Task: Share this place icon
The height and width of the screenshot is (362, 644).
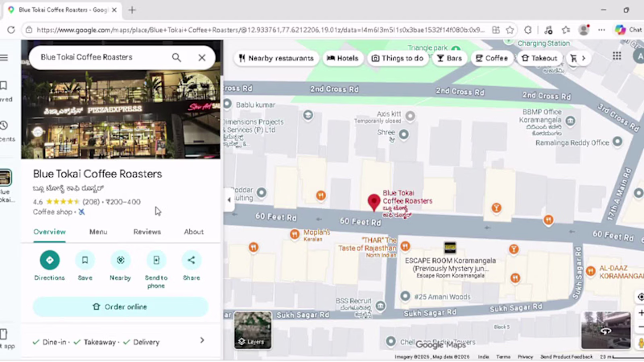Action: click(x=192, y=260)
